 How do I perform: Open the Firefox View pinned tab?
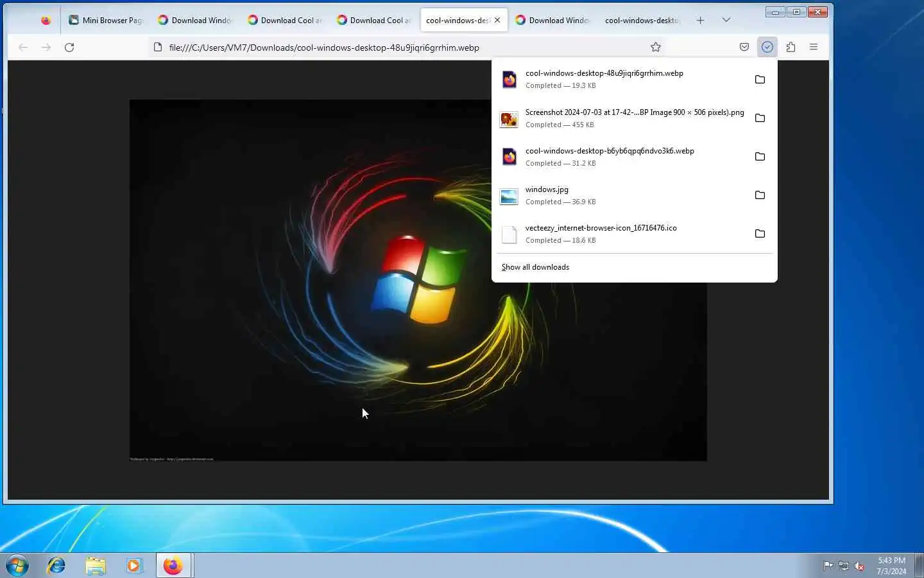(x=46, y=20)
